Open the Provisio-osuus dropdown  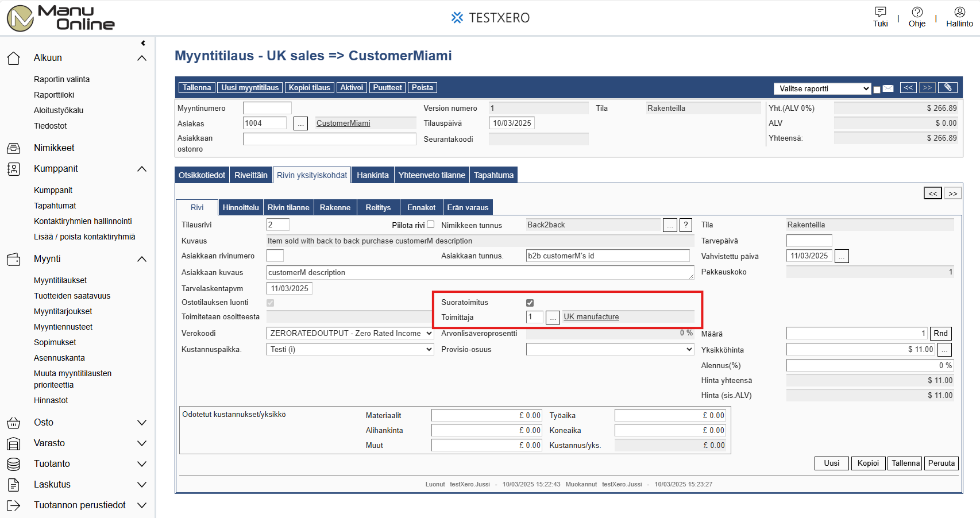pyautogui.click(x=610, y=350)
